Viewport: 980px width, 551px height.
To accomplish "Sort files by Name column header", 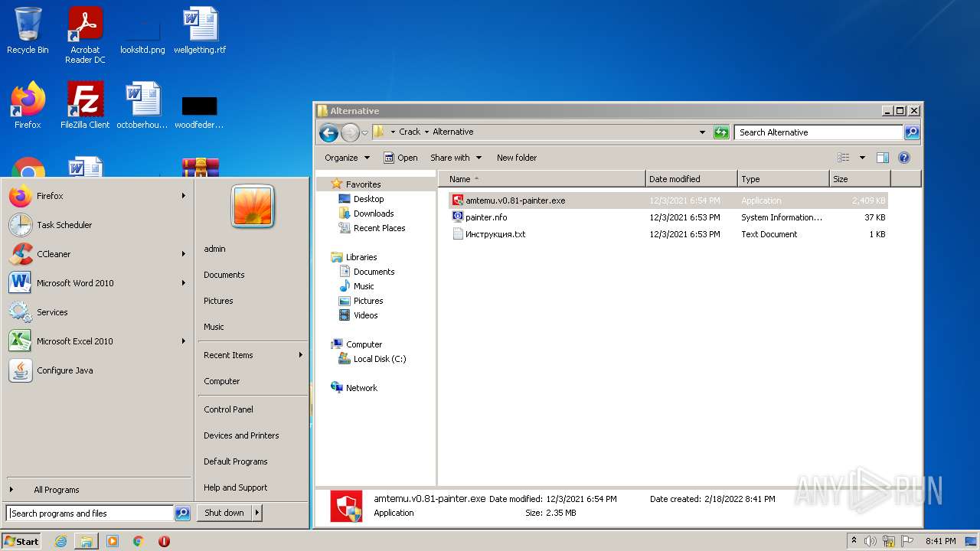I will click(542, 179).
